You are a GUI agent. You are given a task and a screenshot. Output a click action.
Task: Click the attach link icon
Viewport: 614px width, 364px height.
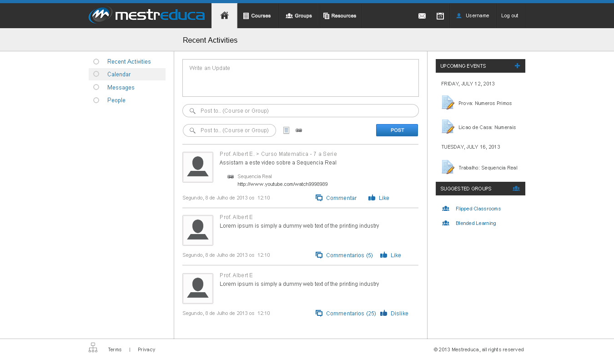click(x=299, y=130)
